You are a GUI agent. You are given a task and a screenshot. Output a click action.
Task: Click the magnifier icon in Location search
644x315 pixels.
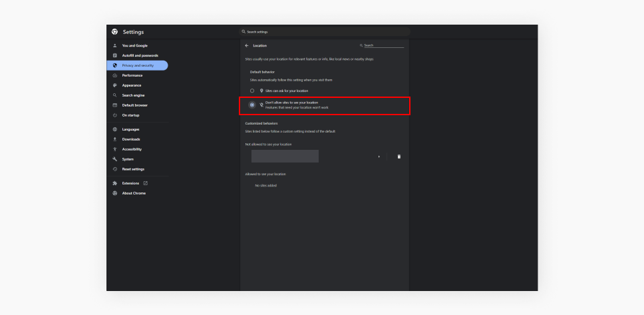[x=361, y=46]
